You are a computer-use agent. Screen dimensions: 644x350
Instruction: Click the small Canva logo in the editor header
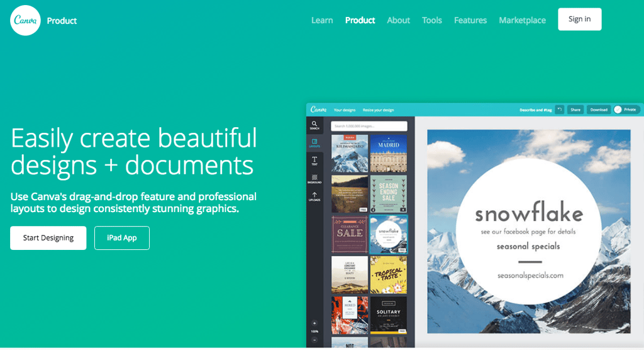coord(318,110)
